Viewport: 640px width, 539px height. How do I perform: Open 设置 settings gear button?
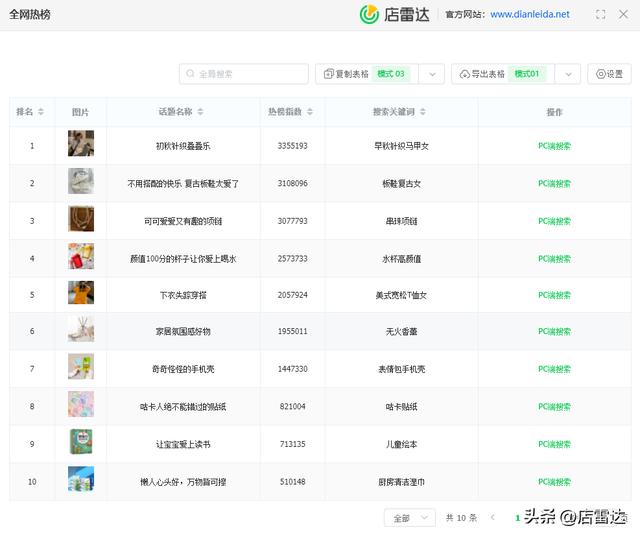pos(609,74)
